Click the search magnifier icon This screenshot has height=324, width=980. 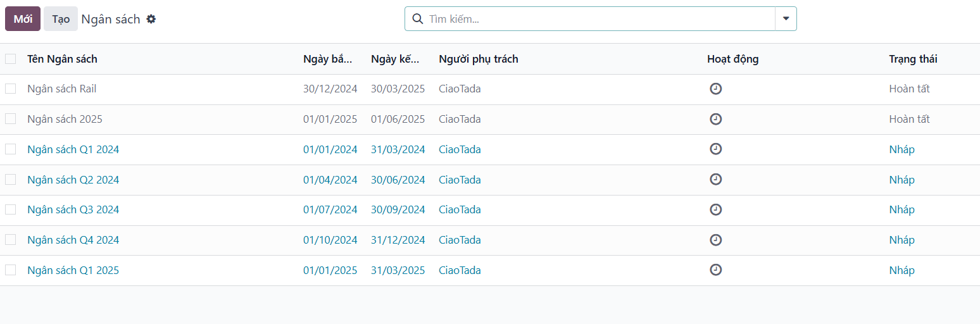pos(417,19)
